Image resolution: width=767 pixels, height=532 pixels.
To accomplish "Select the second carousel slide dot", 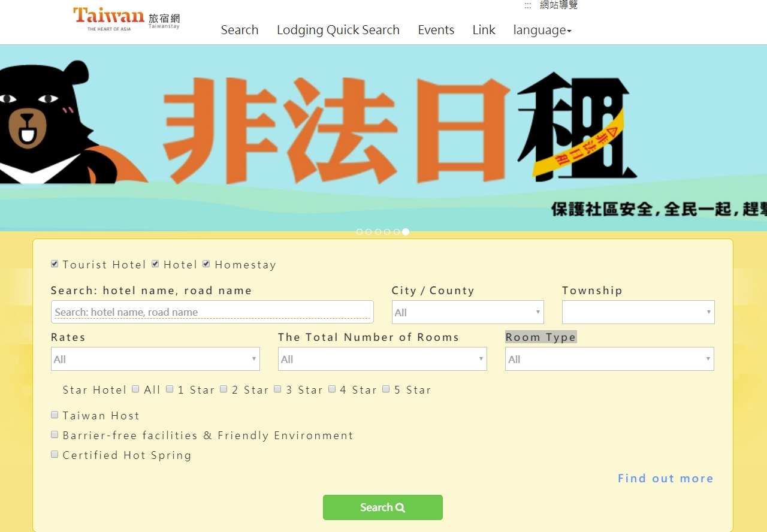I will tap(369, 232).
